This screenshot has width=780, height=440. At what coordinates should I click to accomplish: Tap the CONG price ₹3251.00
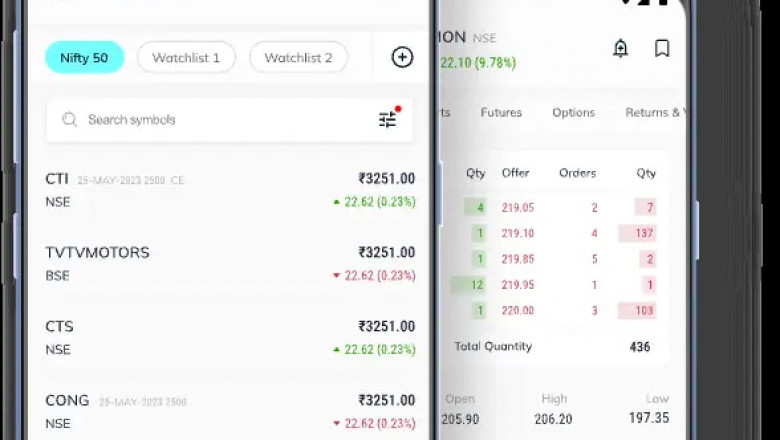tap(387, 400)
